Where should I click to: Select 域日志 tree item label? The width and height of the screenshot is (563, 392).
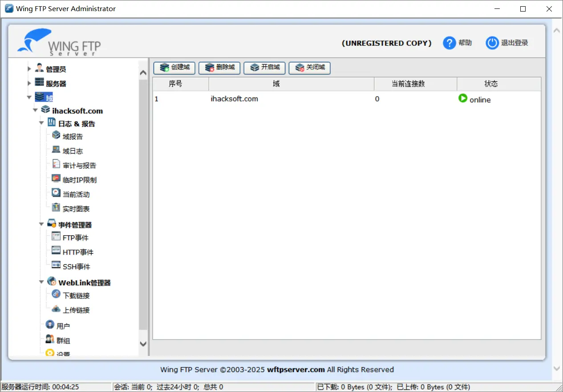point(73,151)
